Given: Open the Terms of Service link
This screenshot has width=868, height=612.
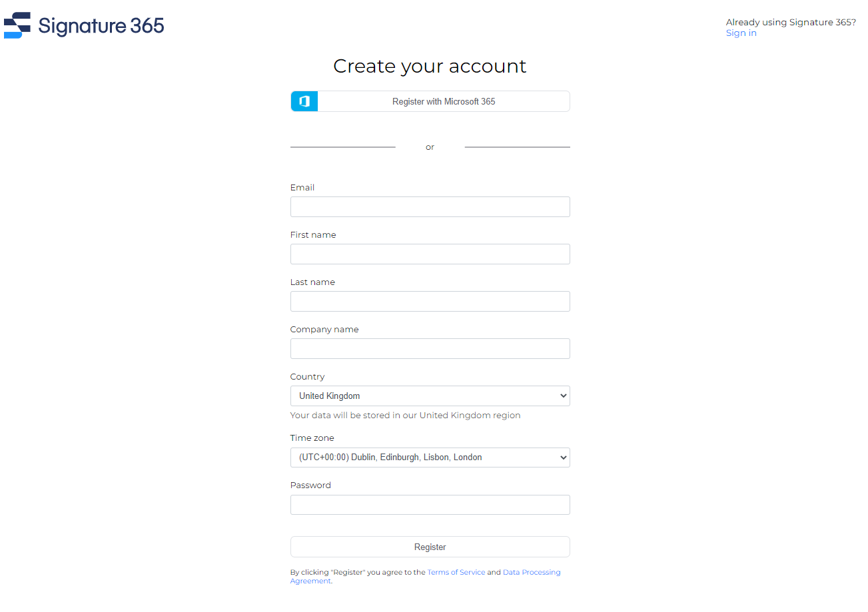Looking at the screenshot, I should 456,572.
